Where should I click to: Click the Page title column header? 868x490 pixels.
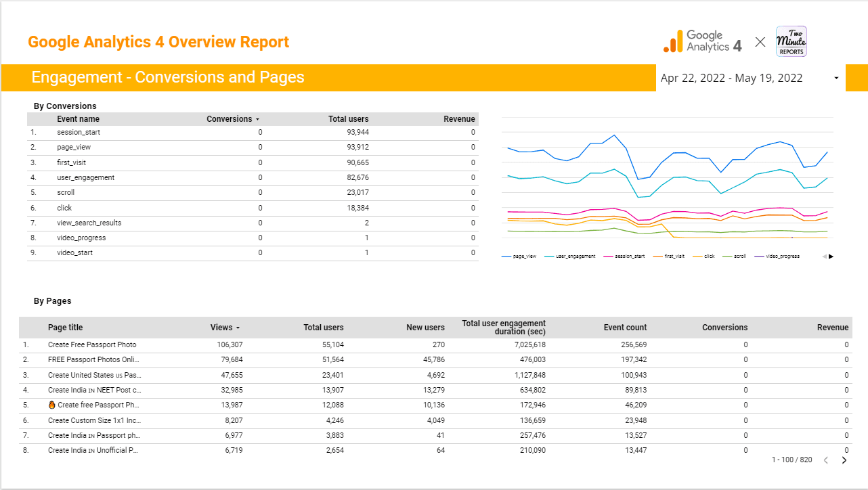[x=65, y=328]
